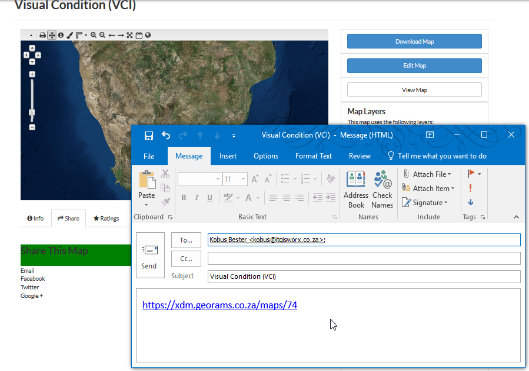This screenshot has width=529, height=371.
Task: Align text left
Action: [273, 198]
